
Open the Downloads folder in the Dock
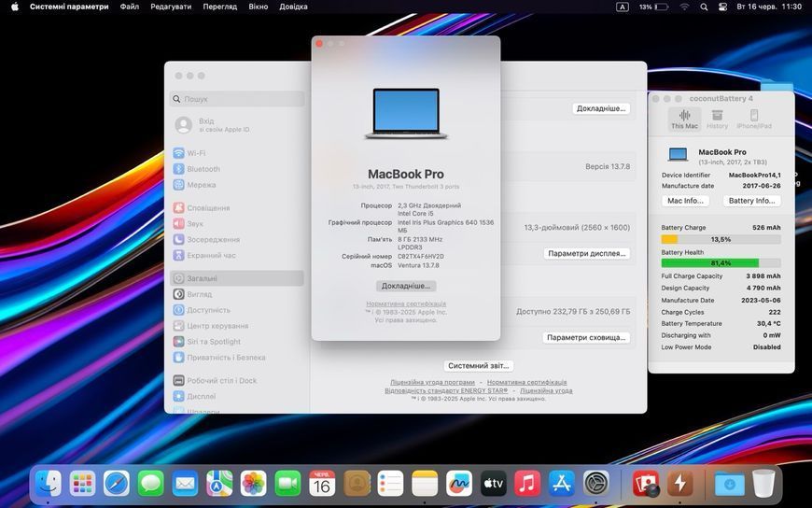pos(729,484)
